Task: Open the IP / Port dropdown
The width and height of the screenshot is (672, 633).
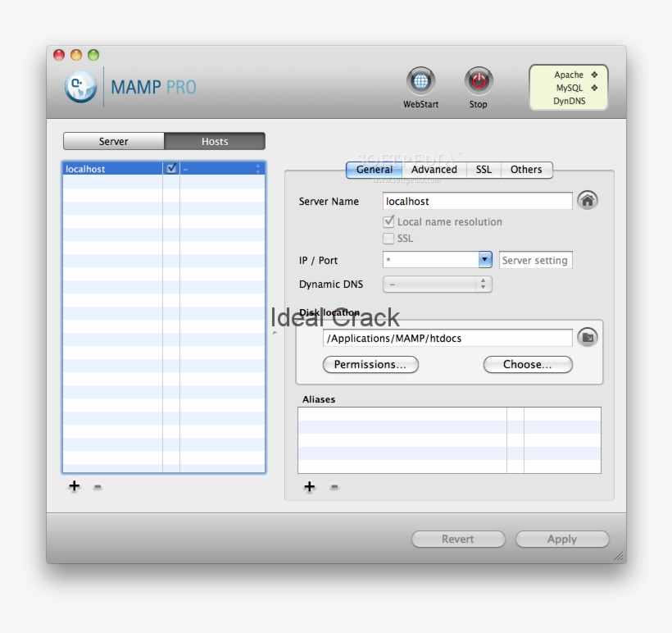Action: coord(484,260)
